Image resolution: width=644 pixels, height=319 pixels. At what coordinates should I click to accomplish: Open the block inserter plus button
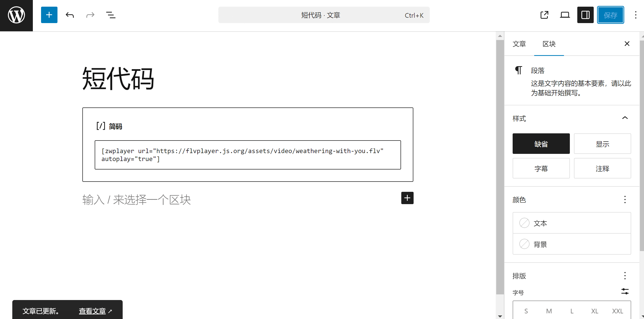(x=49, y=15)
